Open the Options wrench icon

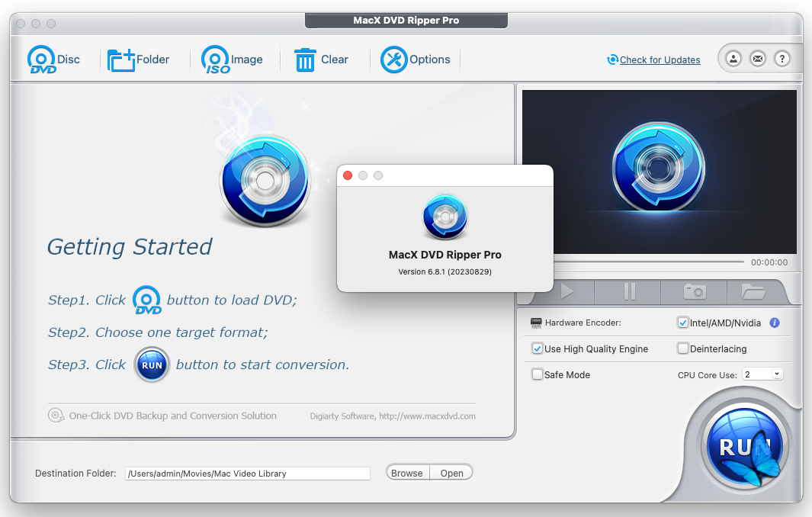point(393,59)
